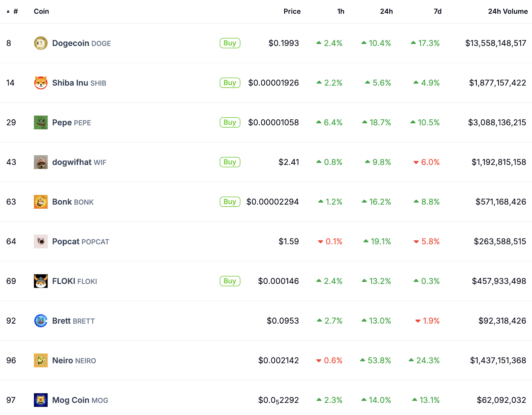Click the Bonk coin logo icon

coord(41,202)
